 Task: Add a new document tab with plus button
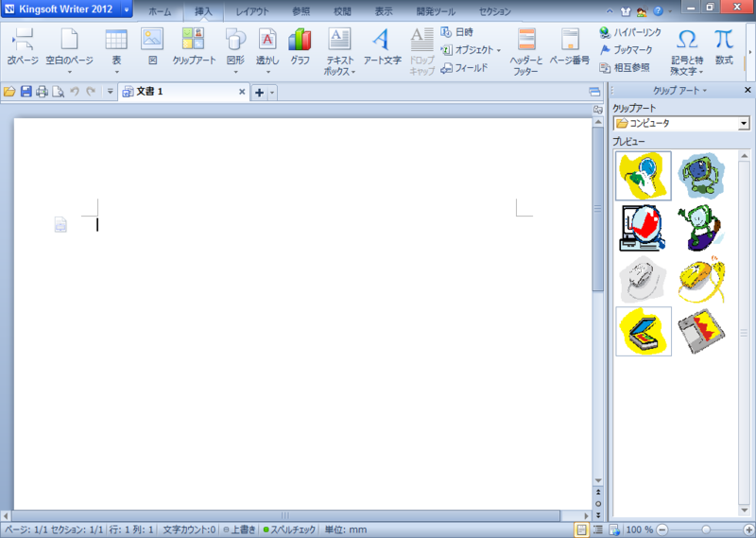tap(259, 92)
